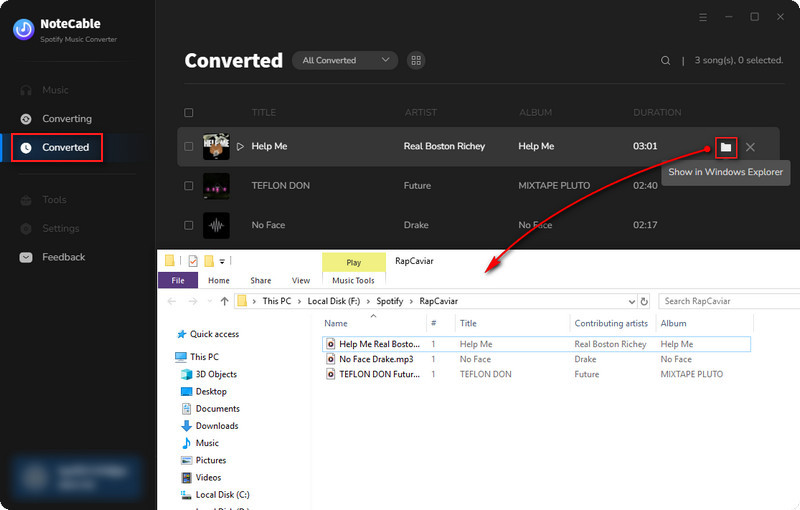Open the quick access toolbar dropdown
800x510 pixels.
222,262
